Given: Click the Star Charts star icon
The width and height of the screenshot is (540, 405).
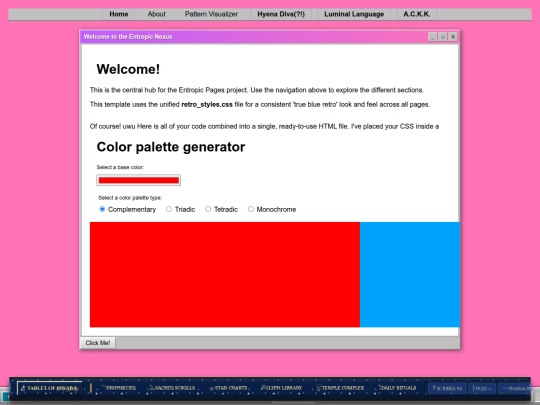Looking at the screenshot, I should 211,388.
